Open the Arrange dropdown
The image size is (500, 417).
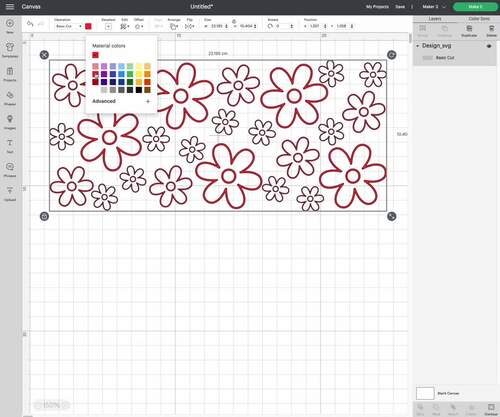coord(174,26)
